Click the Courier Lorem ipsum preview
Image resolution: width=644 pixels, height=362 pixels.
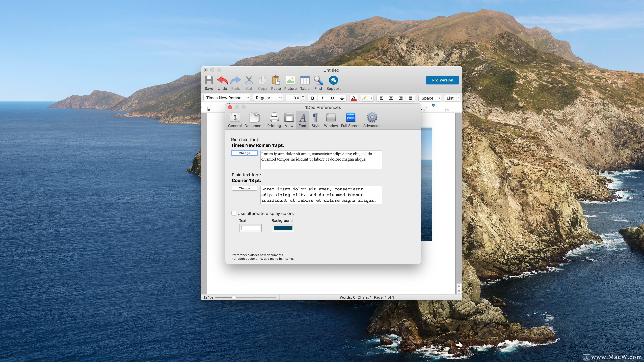(x=321, y=195)
